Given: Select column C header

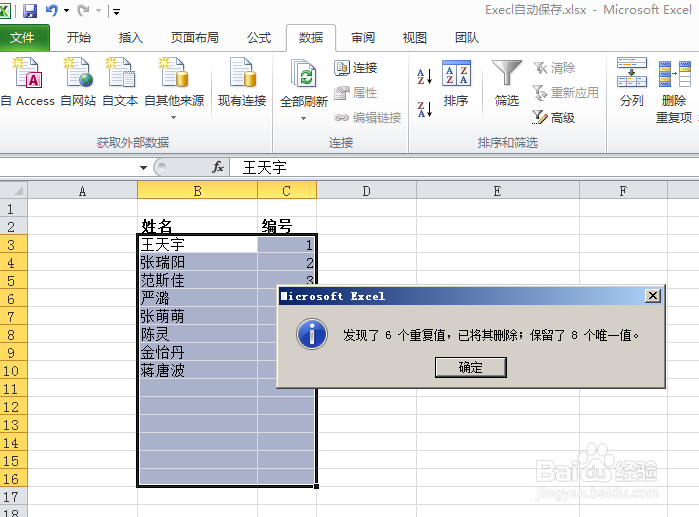Looking at the screenshot, I should pyautogui.click(x=287, y=191).
